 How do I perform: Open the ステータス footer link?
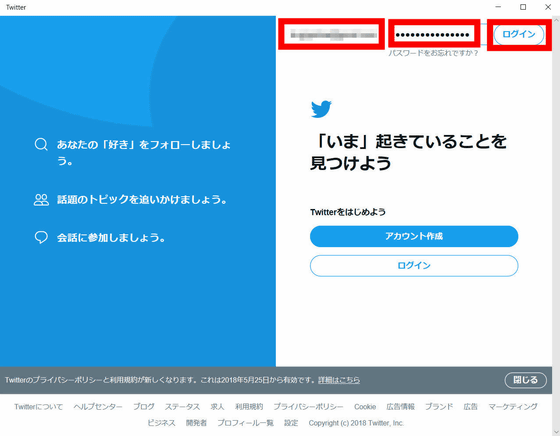pos(182,406)
